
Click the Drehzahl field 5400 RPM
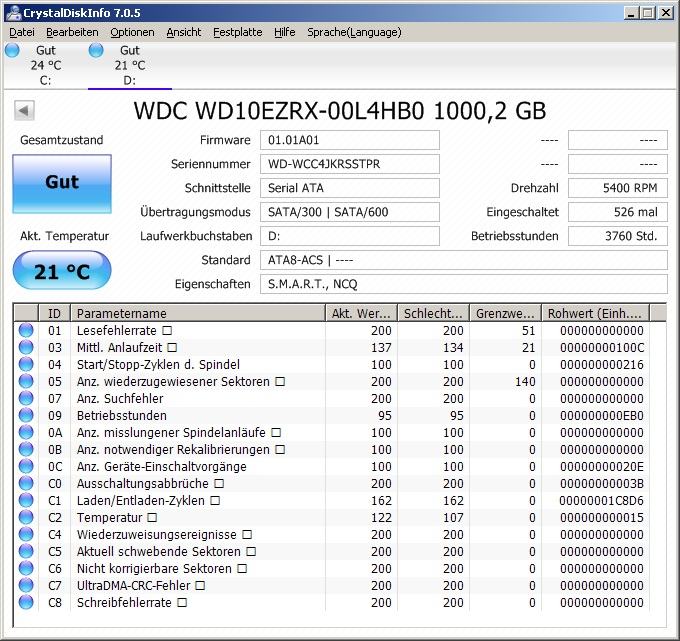(618, 188)
